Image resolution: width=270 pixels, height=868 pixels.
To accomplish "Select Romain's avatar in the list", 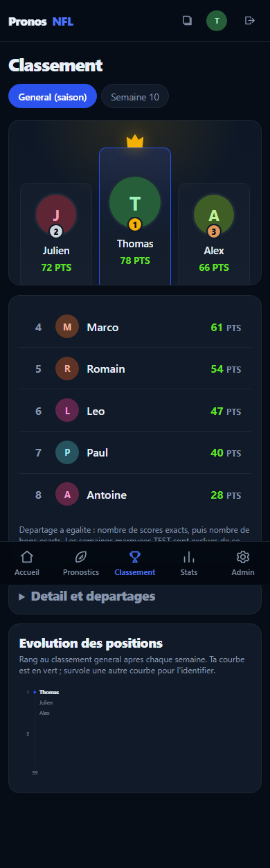I will (x=67, y=369).
